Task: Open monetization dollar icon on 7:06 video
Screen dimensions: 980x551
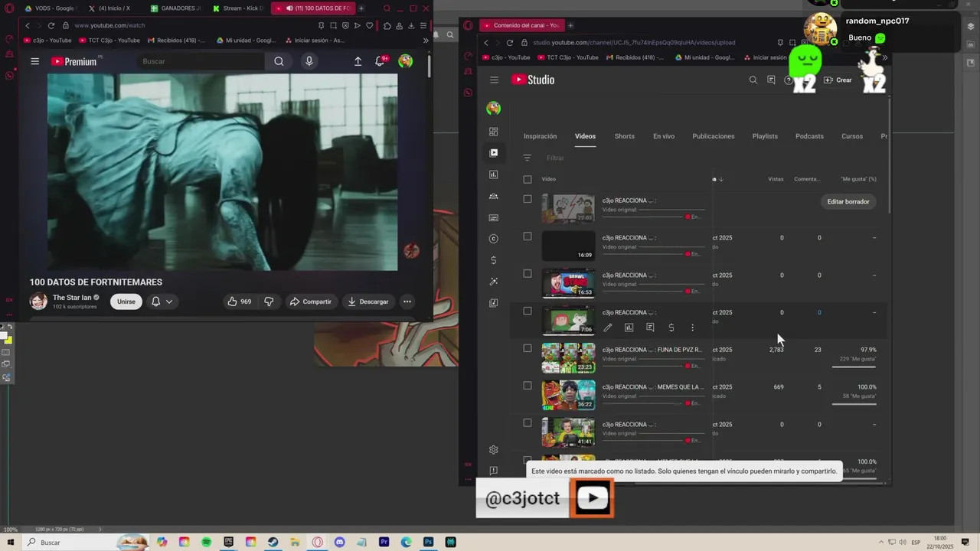Action: (671, 328)
